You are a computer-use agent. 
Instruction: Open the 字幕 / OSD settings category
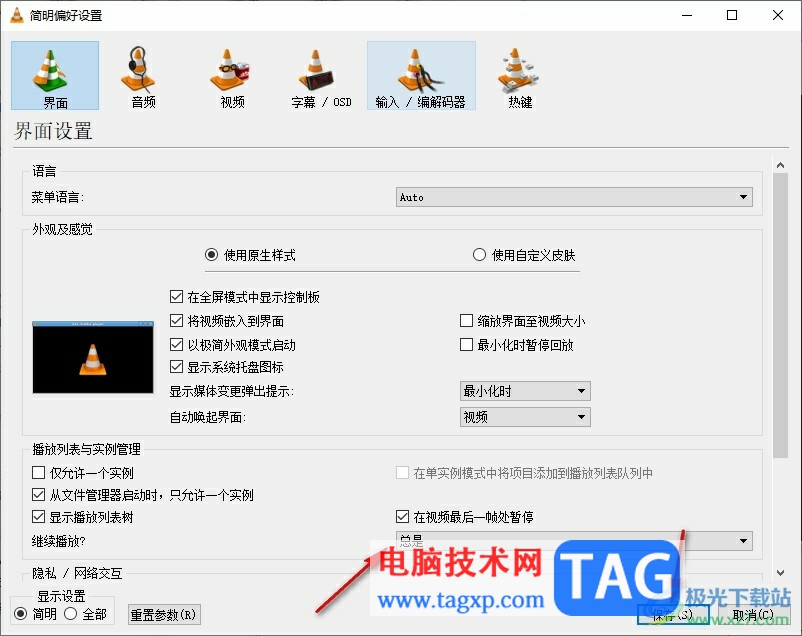321,76
